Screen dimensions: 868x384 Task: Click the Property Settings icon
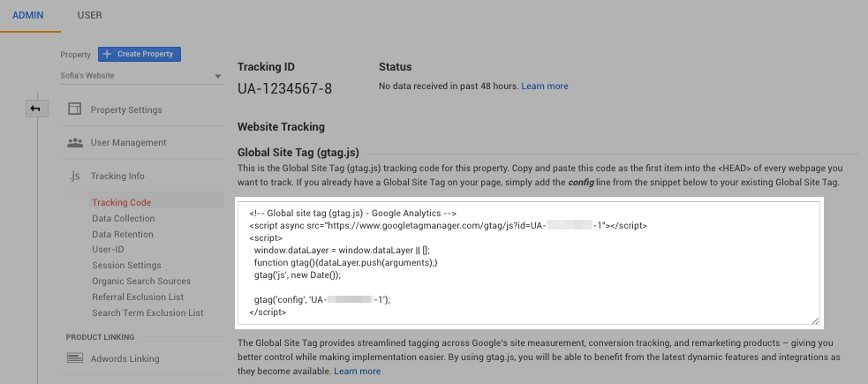pyautogui.click(x=75, y=109)
